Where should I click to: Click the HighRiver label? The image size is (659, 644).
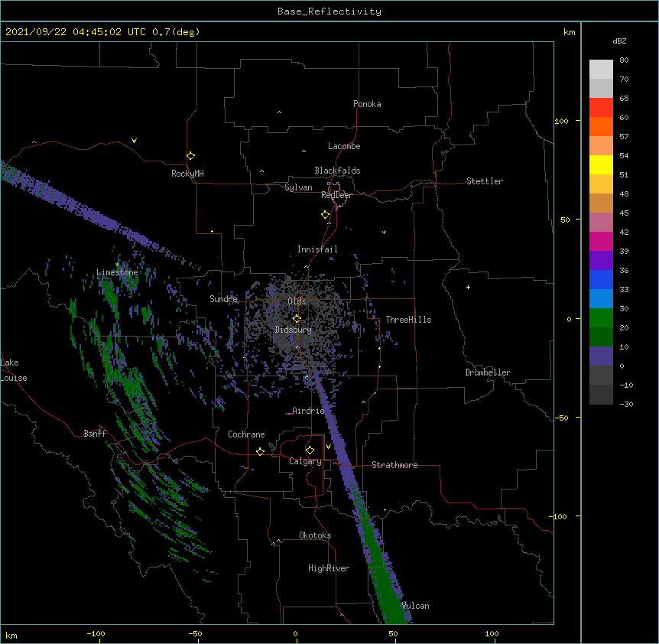(329, 568)
